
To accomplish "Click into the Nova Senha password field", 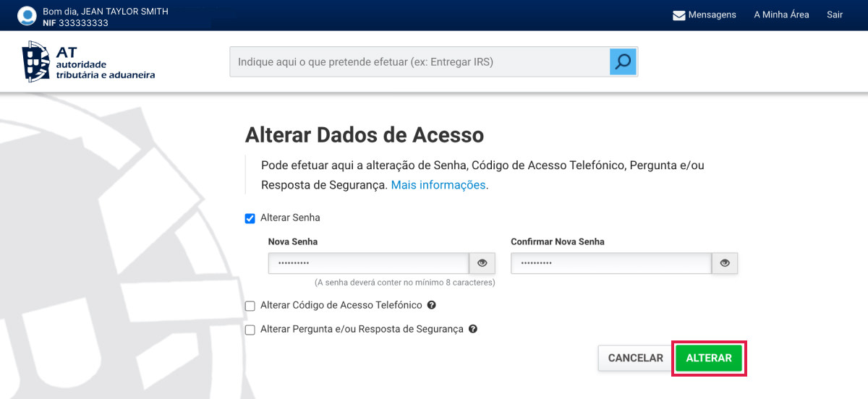I will click(x=368, y=263).
